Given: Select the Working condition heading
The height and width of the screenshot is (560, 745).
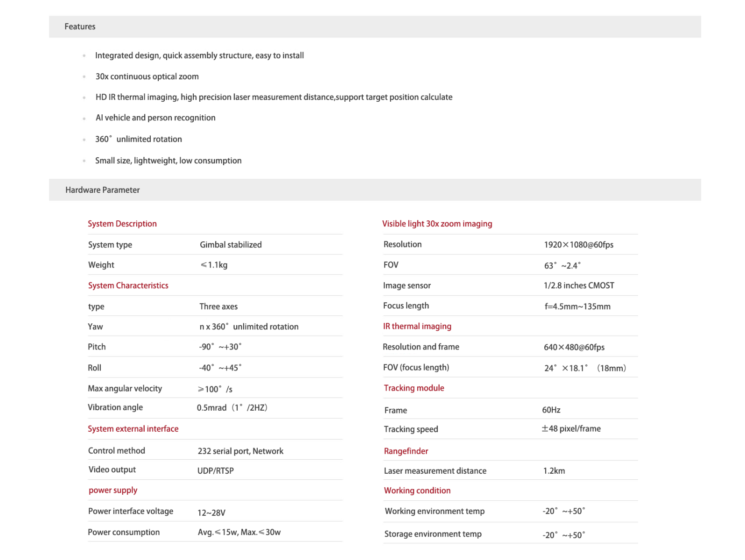Looking at the screenshot, I should point(417,490).
